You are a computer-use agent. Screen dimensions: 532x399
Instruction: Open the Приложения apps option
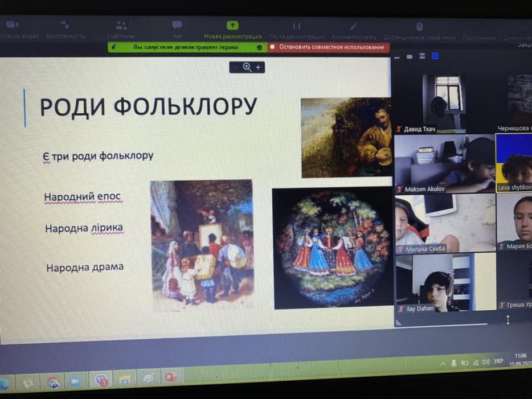pyautogui.click(x=479, y=32)
